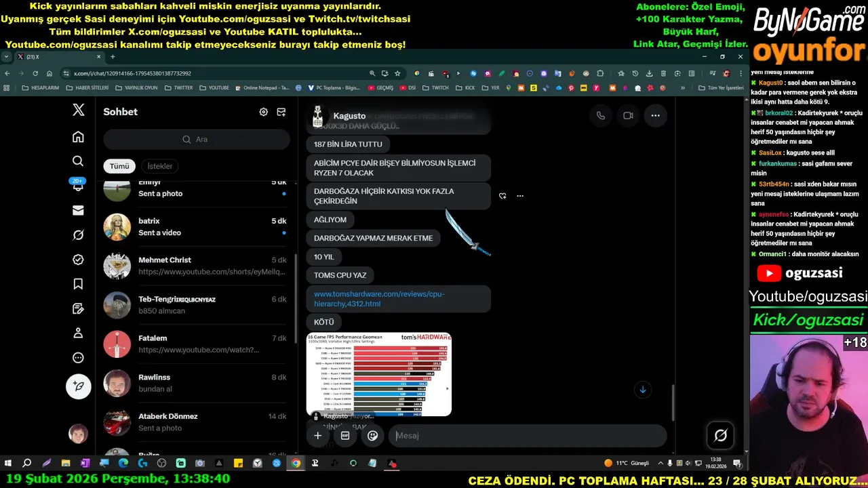Screen dimensions: 868x488
Task: Open new browser tab plus button
Action: pos(113,57)
